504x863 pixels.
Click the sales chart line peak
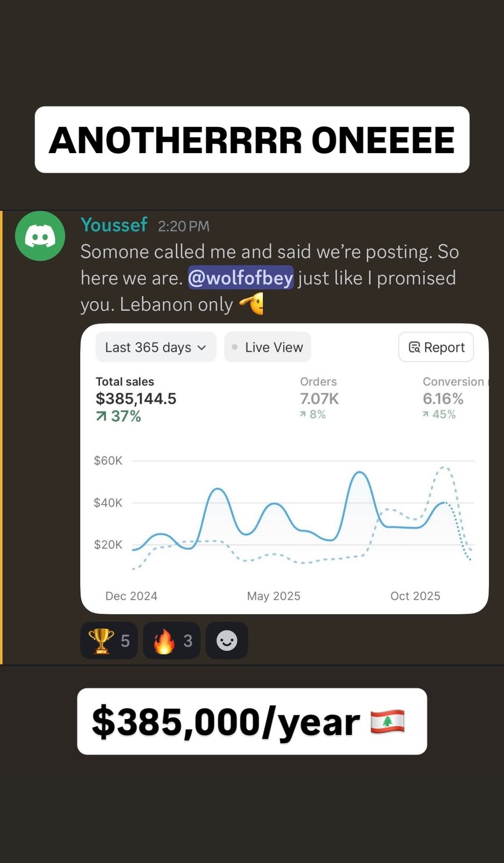click(x=360, y=473)
